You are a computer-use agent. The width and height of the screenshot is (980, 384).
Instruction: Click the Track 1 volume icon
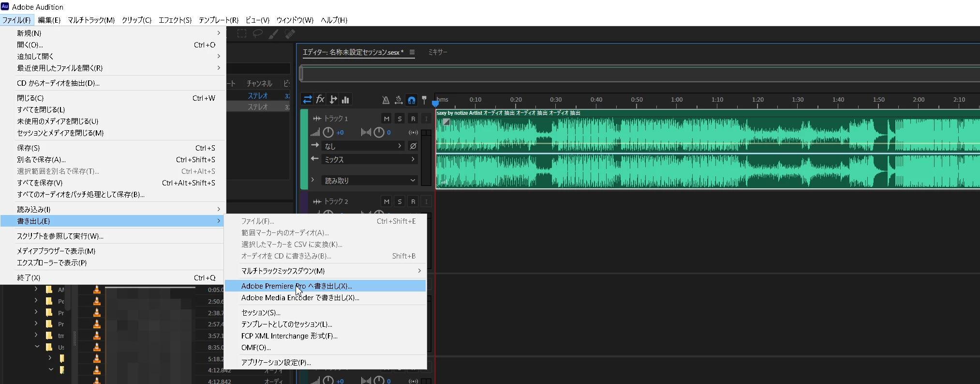point(315,133)
